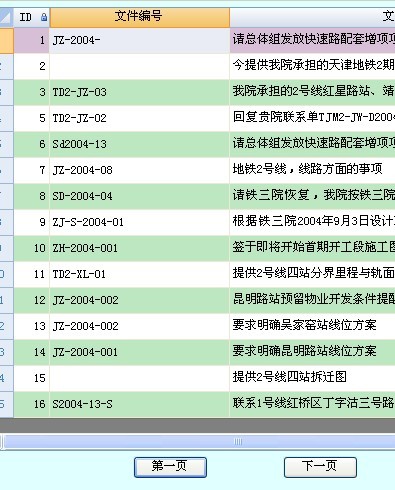Select ID cell with value 6
Image resolution: width=395 pixels, height=490 pixels.
point(32,144)
